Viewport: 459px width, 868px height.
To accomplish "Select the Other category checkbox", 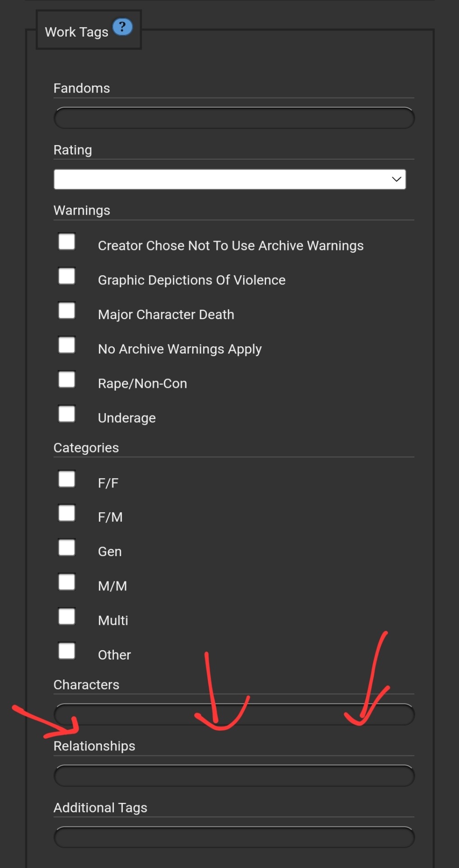I will pyautogui.click(x=67, y=651).
